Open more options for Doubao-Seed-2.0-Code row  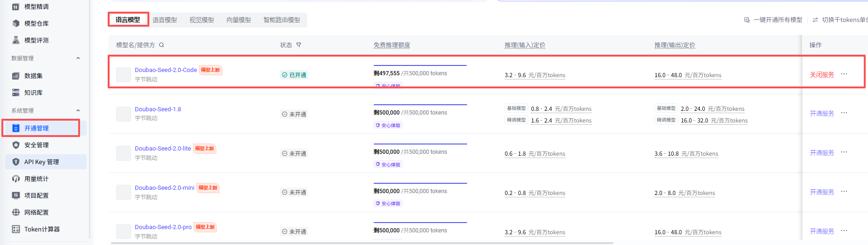(x=844, y=74)
